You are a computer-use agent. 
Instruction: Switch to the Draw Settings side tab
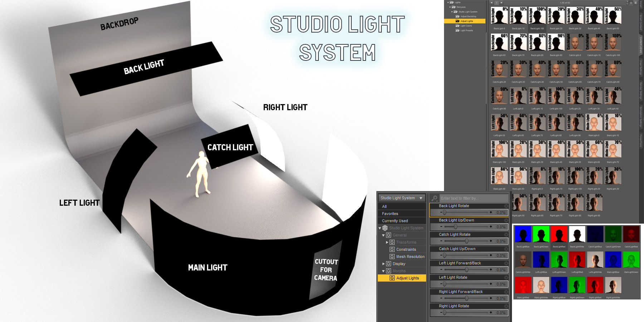(641, 68)
